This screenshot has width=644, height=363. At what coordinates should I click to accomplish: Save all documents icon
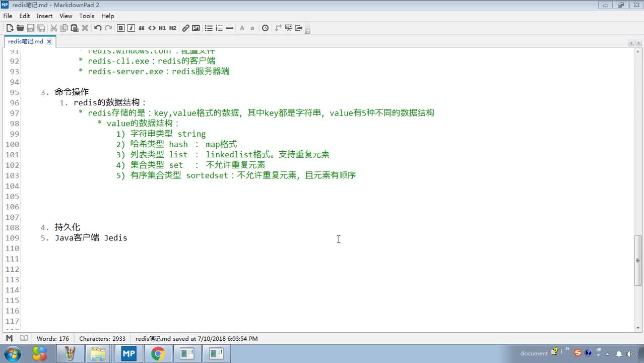click(41, 28)
